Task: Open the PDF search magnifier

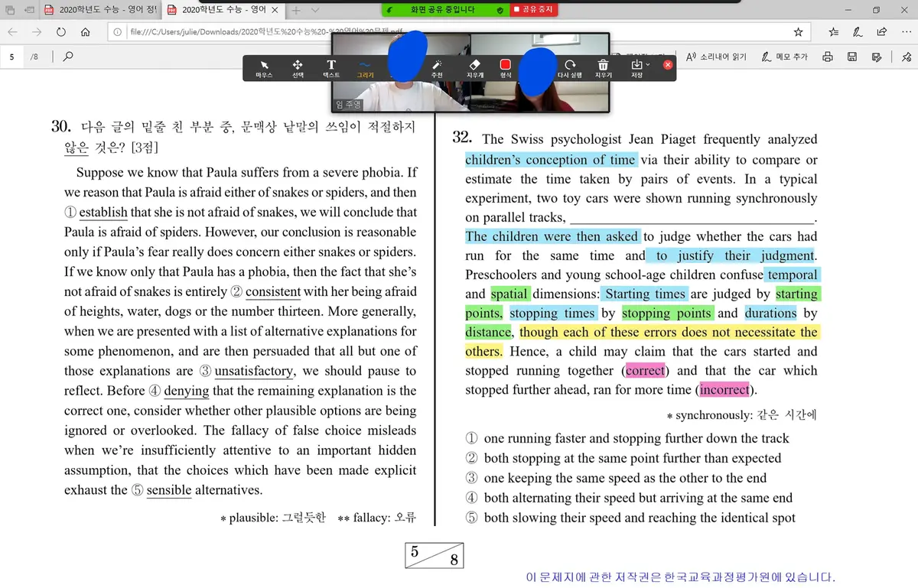Action: pyautogui.click(x=68, y=57)
